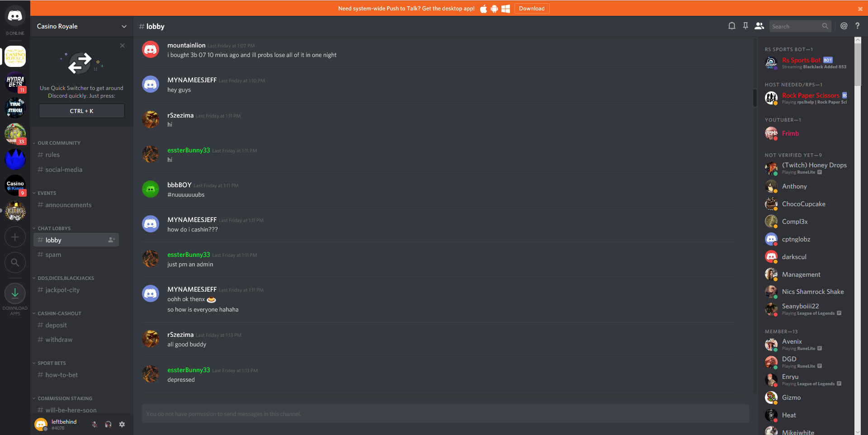Image resolution: width=868 pixels, height=435 pixels.
Task: Add a new server
Action: point(15,237)
